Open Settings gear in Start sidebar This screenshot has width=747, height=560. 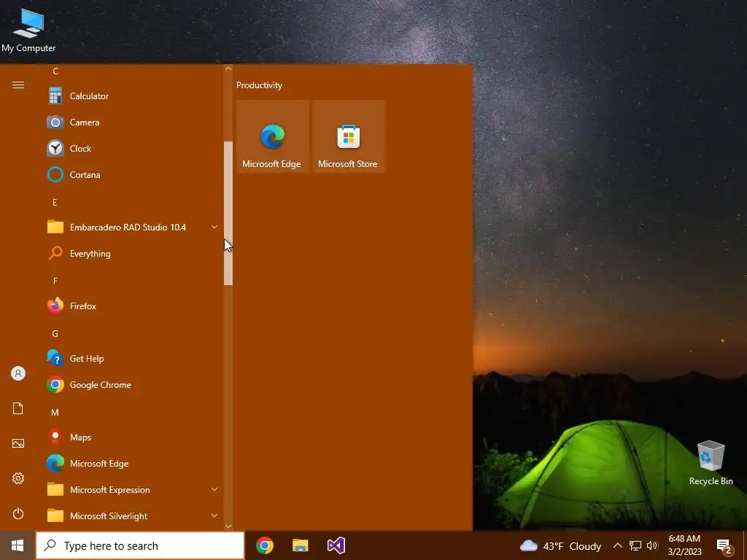18,478
